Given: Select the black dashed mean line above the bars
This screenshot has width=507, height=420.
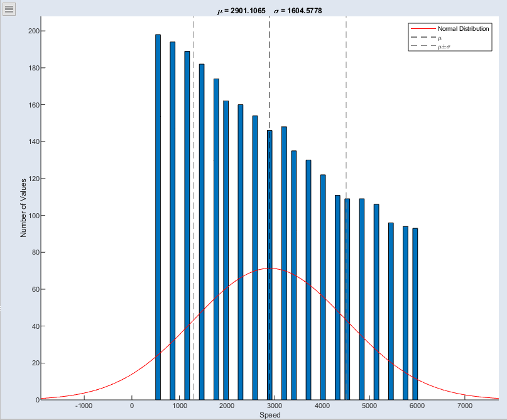Looking at the screenshot, I should coord(270,63).
